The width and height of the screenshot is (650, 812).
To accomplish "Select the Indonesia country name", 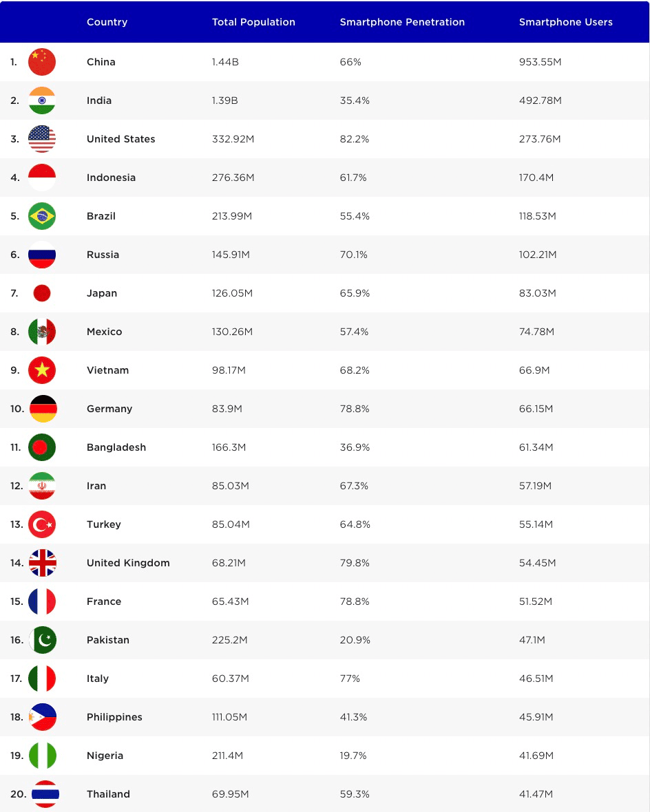I will click(x=111, y=178).
